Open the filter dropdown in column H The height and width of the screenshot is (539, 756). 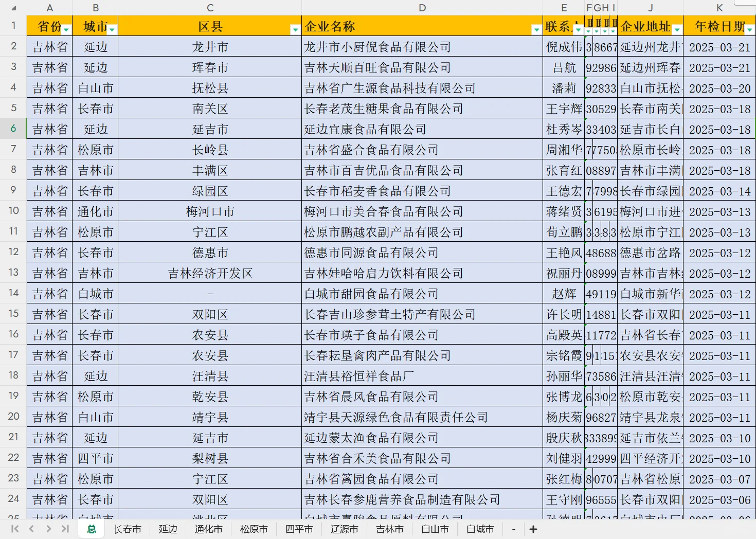(x=605, y=30)
